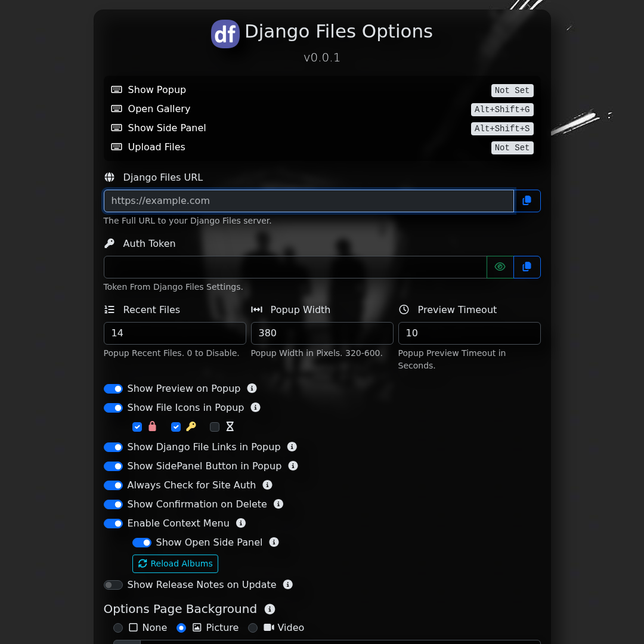Click info icon for Options Page Background
Screen dimensions: 644x644
pyautogui.click(x=270, y=609)
